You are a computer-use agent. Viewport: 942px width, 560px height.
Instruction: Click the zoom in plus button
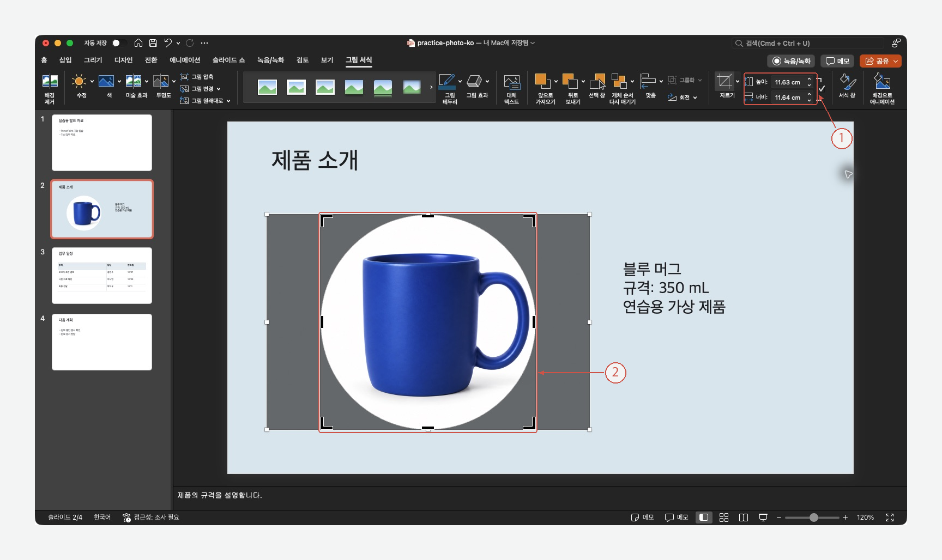click(845, 518)
